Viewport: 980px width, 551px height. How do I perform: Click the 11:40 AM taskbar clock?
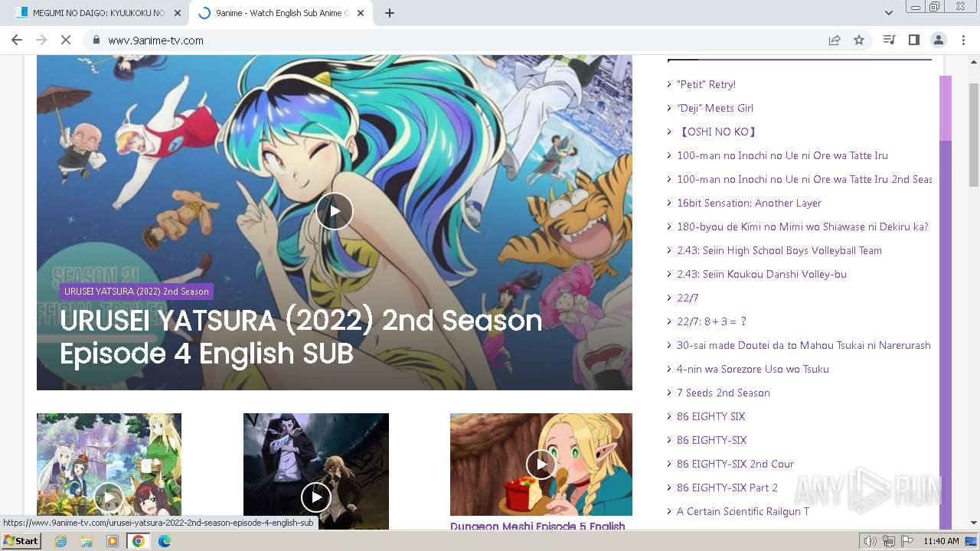coord(942,541)
